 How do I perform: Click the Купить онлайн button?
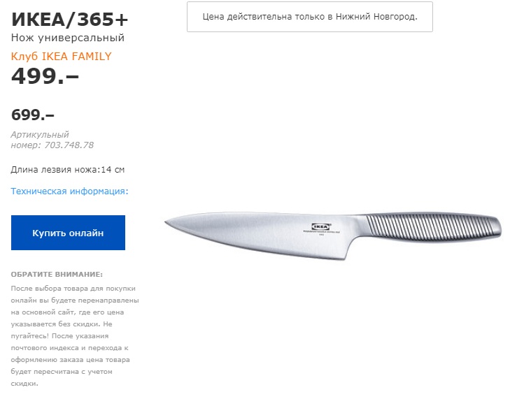click(x=68, y=233)
